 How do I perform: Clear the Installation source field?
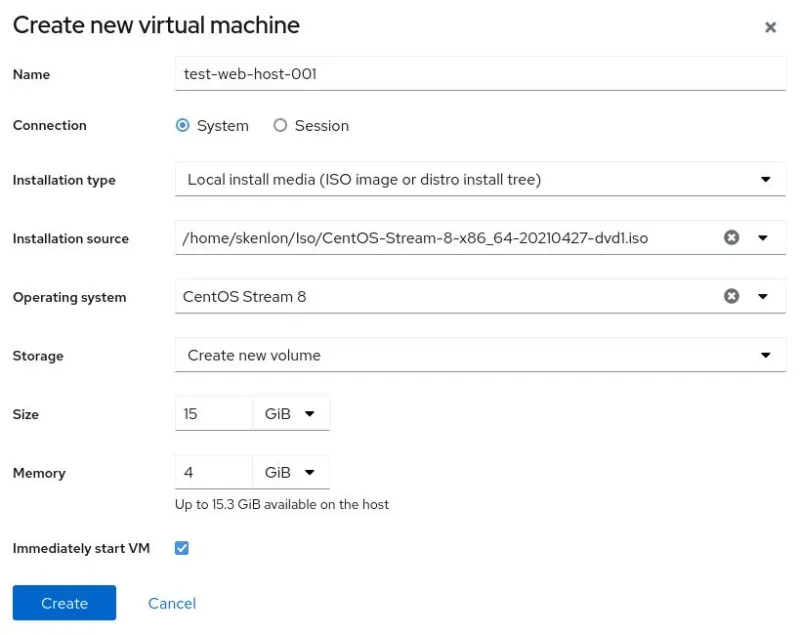tap(731, 238)
